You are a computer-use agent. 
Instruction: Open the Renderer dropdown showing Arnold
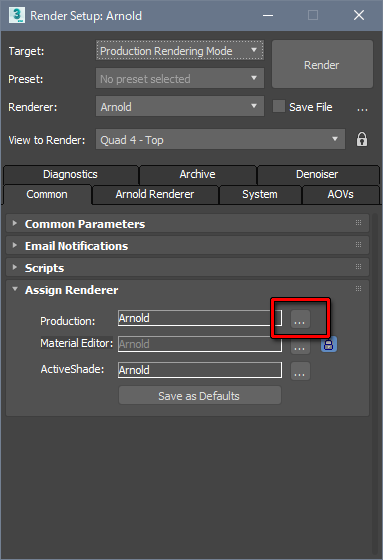coord(180,106)
